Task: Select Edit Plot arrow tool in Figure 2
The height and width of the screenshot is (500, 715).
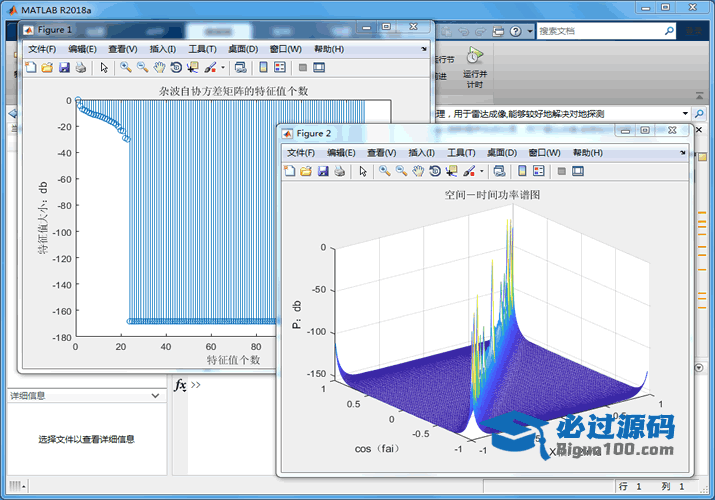Action: pyautogui.click(x=363, y=171)
